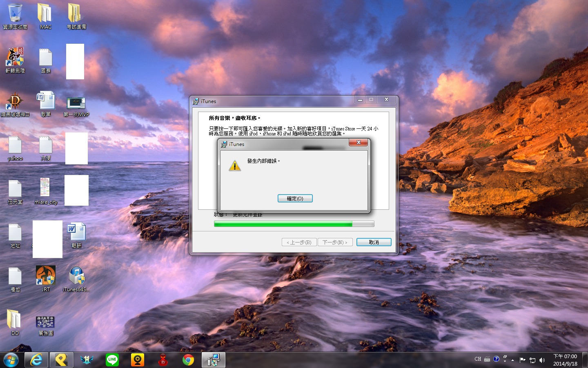Image resolution: width=588 pixels, height=368 pixels.
Task: Select the MAC folder on desktop
Action: click(45, 16)
